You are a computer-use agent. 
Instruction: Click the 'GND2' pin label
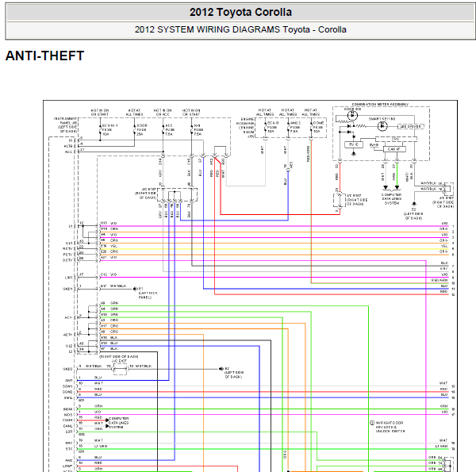[67, 369]
